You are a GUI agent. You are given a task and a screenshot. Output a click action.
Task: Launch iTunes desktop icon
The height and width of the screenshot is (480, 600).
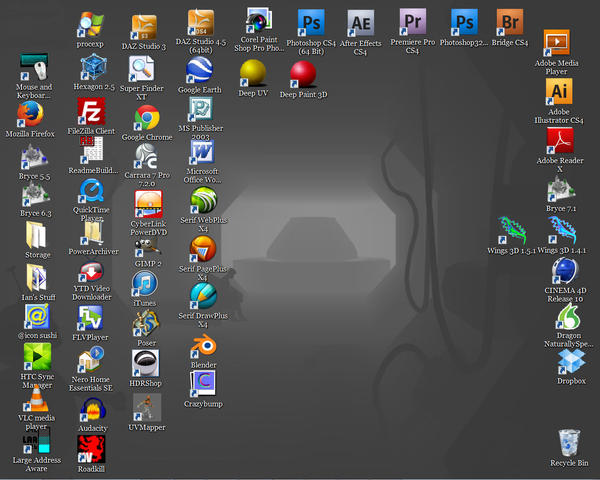tap(144, 284)
